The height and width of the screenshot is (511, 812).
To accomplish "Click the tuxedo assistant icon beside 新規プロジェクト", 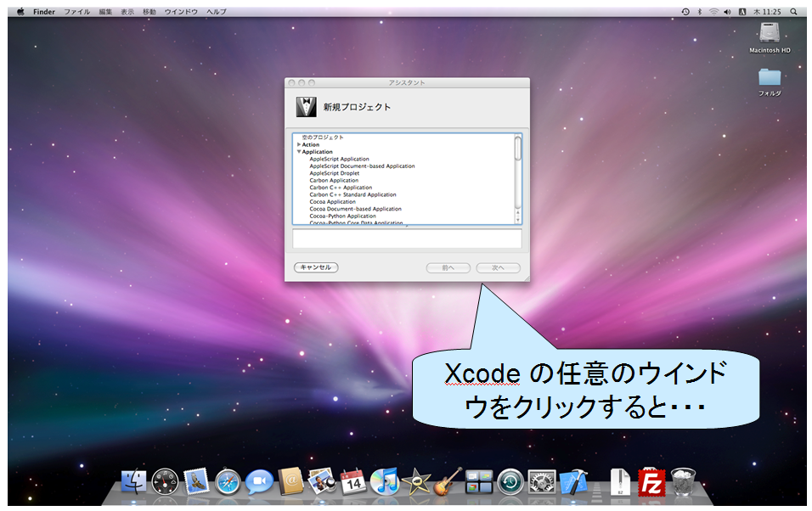I will 306,107.
